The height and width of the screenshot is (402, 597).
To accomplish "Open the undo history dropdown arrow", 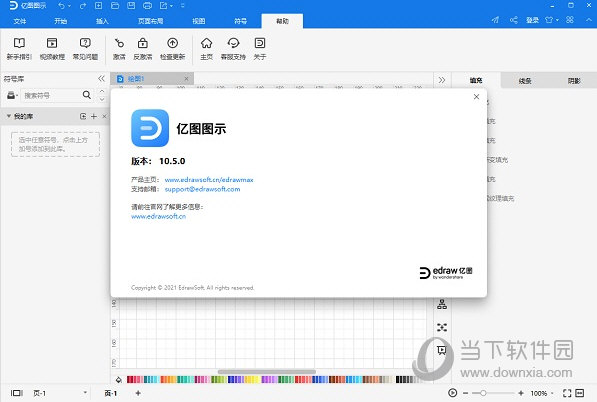I will tap(69, 6).
